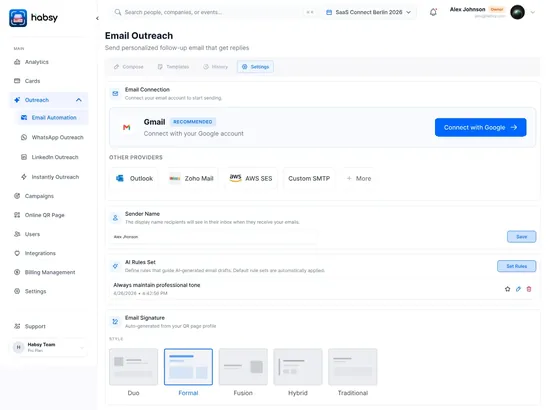The width and height of the screenshot is (548, 410).
Task: Open Support in the sidebar
Action: click(49, 326)
